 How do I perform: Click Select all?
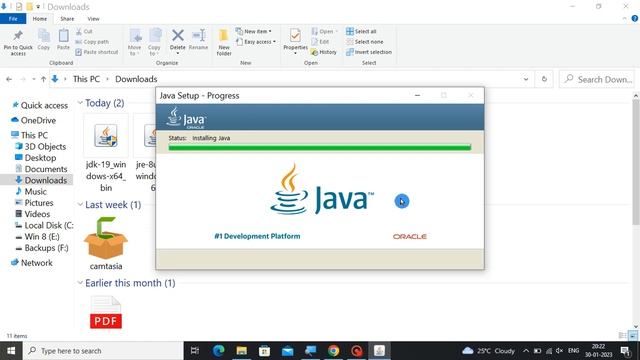click(361, 31)
